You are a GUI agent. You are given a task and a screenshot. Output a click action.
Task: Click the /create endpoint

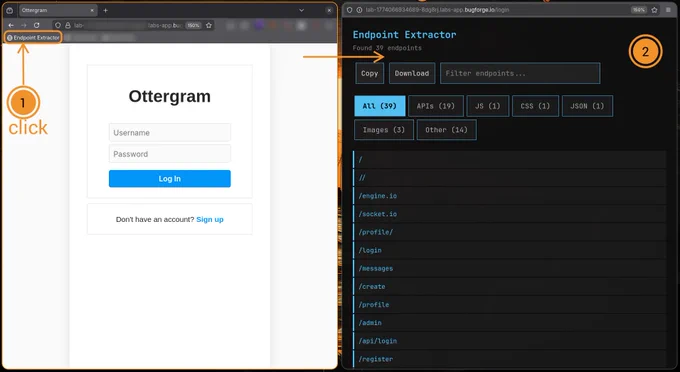pos(510,287)
